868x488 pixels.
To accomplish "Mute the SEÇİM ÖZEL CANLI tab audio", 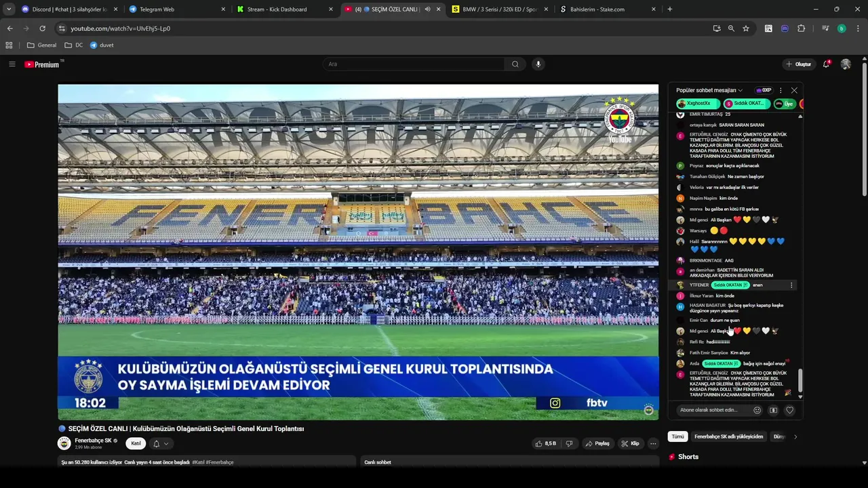I will [x=427, y=9].
